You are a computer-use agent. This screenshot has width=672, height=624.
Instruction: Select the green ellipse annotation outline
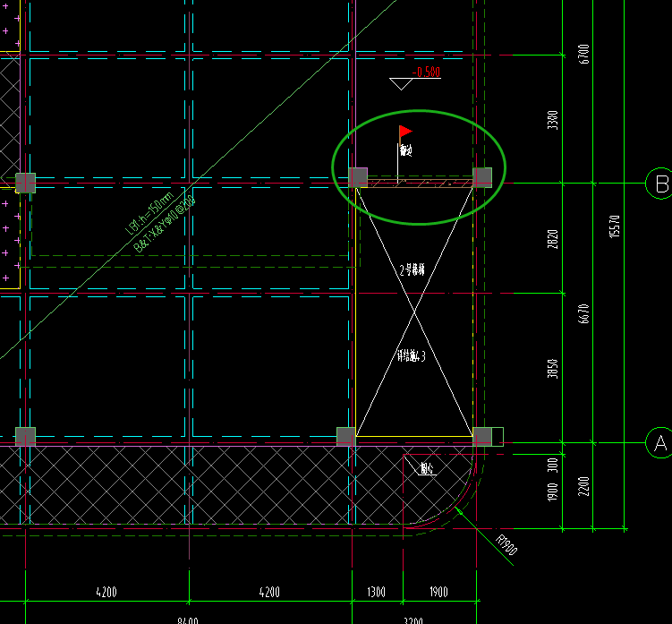pos(419,167)
